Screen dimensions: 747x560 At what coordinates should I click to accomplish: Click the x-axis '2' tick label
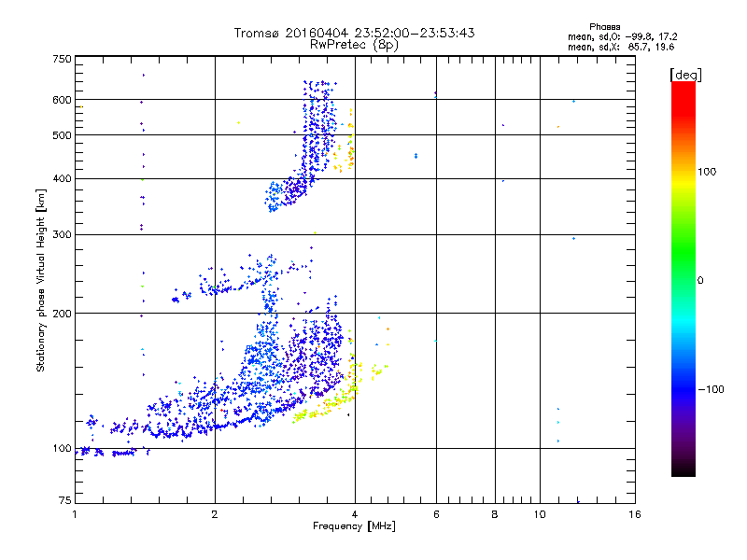[x=215, y=514]
